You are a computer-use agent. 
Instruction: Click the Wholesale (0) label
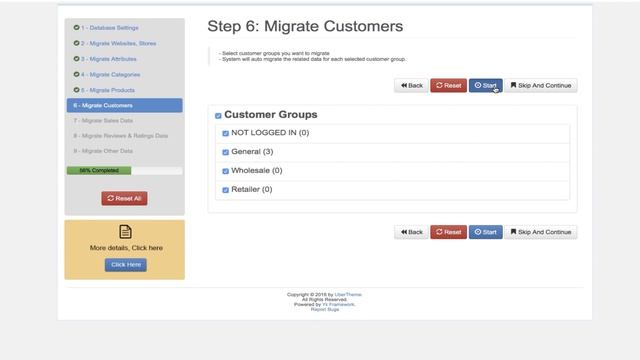click(x=257, y=170)
